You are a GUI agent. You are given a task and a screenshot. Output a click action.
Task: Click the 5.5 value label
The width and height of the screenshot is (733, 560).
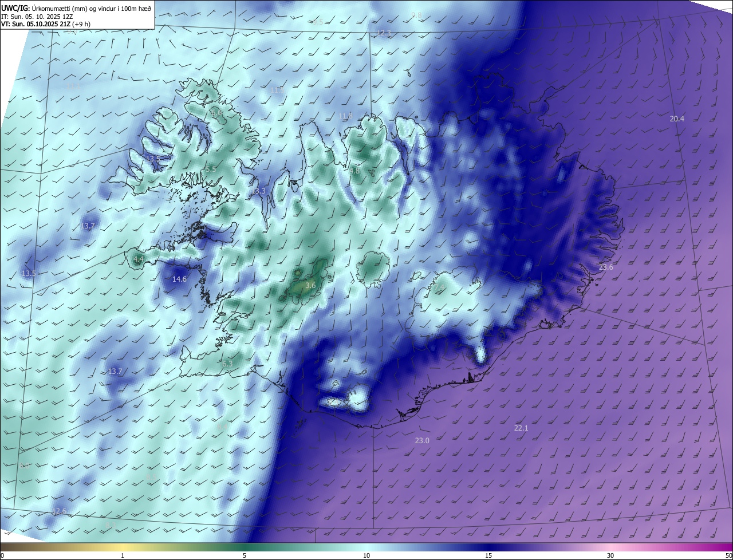211,168
